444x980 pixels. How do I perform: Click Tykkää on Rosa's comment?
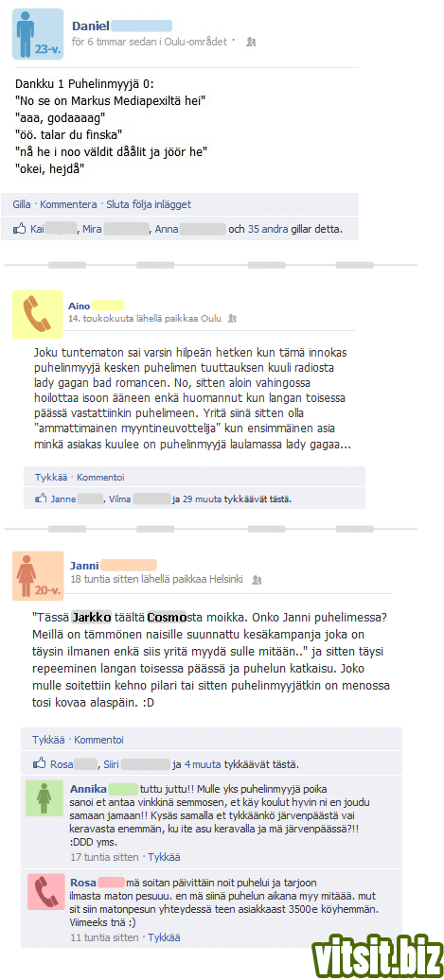164,937
